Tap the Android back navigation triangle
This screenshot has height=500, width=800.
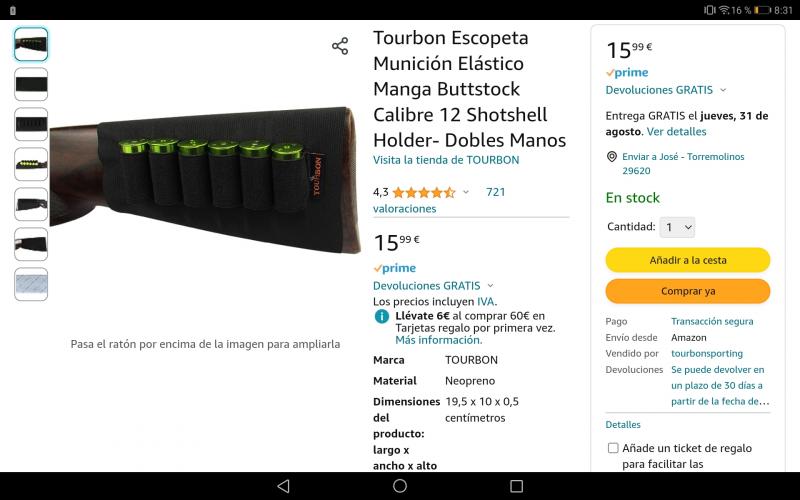pos(284,486)
